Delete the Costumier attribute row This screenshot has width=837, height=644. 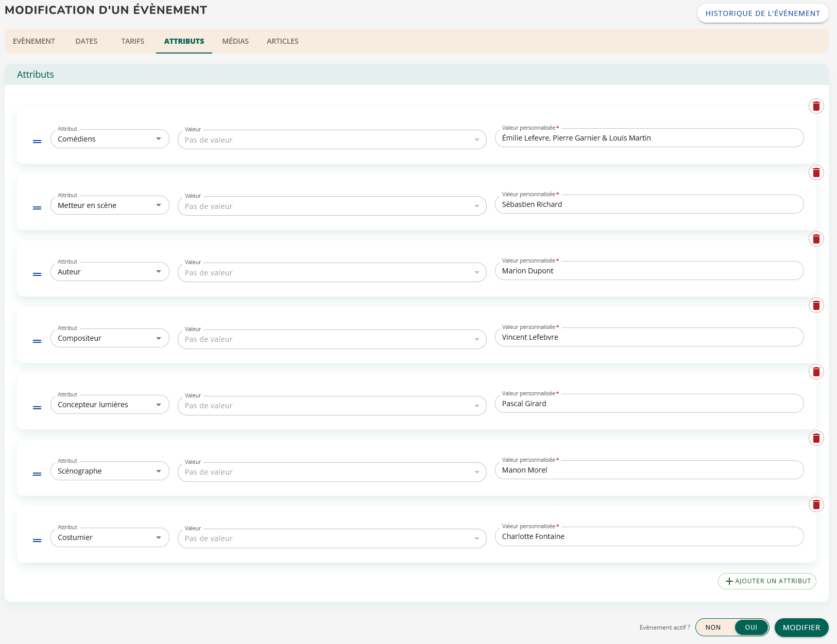[x=816, y=504]
